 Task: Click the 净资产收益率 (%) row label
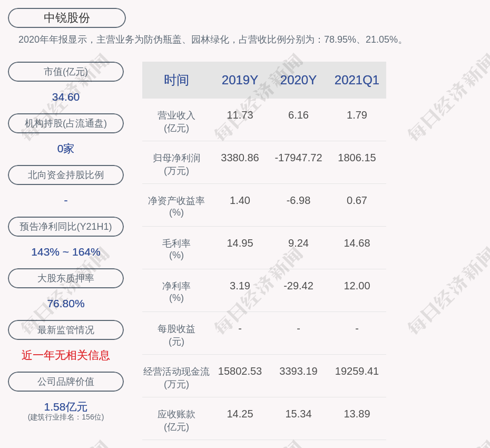pos(177,206)
